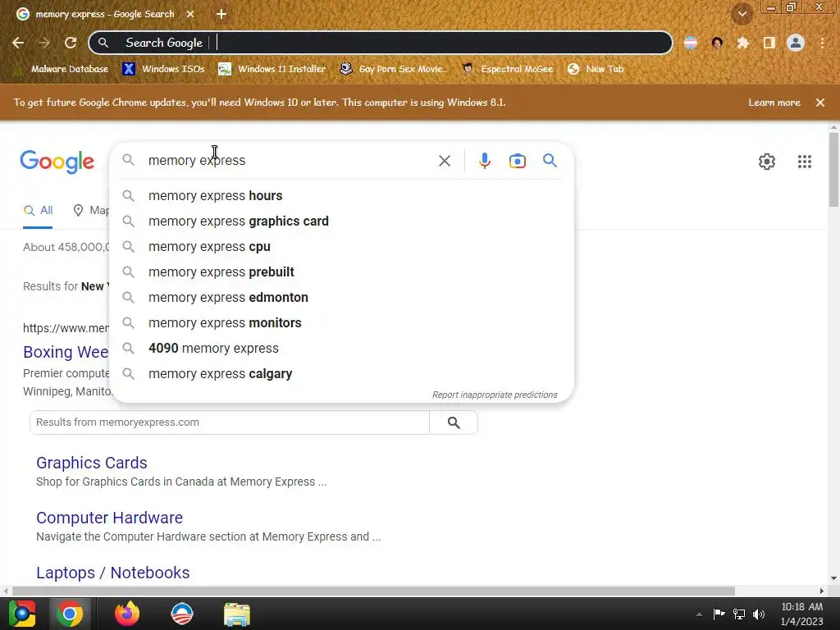The image size is (840, 630).
Task: Start voice search with microphone
Action: tap(484, 161)
